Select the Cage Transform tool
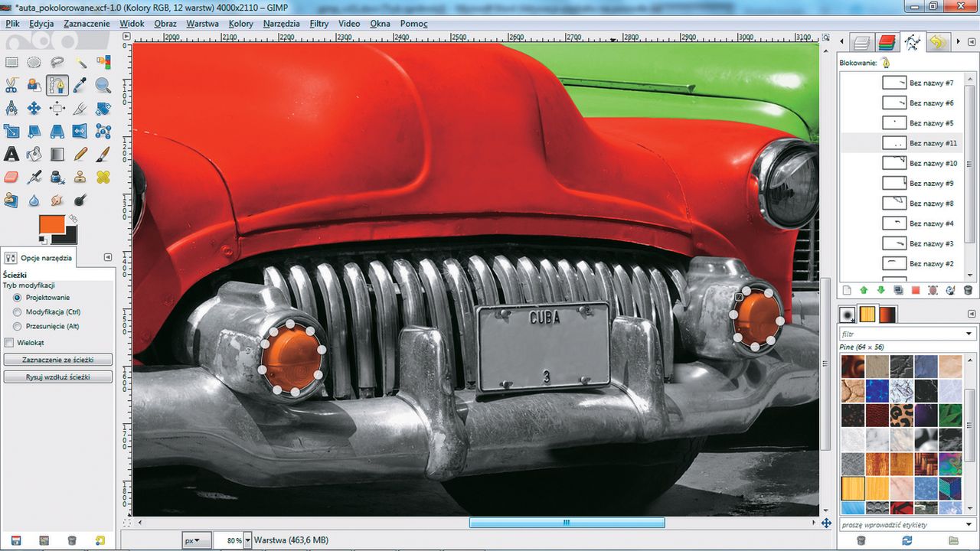The width and height of the screenshot is (980, 551). (x=103, y=132)
